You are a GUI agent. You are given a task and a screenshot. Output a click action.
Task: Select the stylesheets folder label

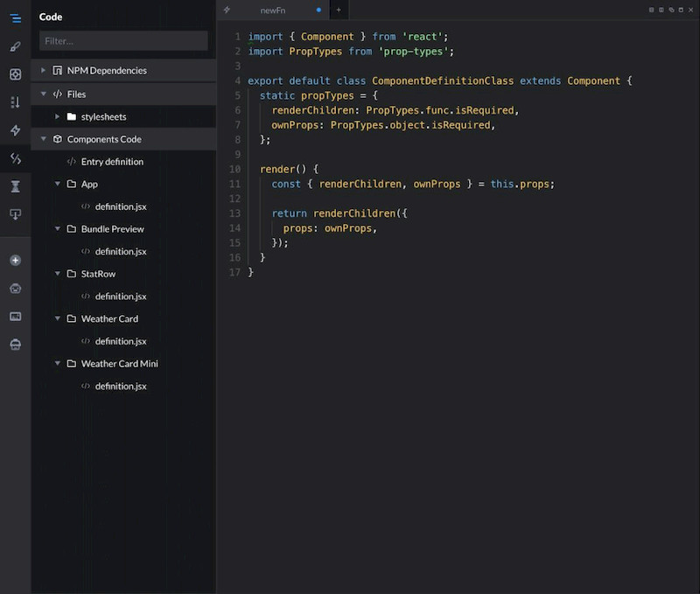[103, 117]
